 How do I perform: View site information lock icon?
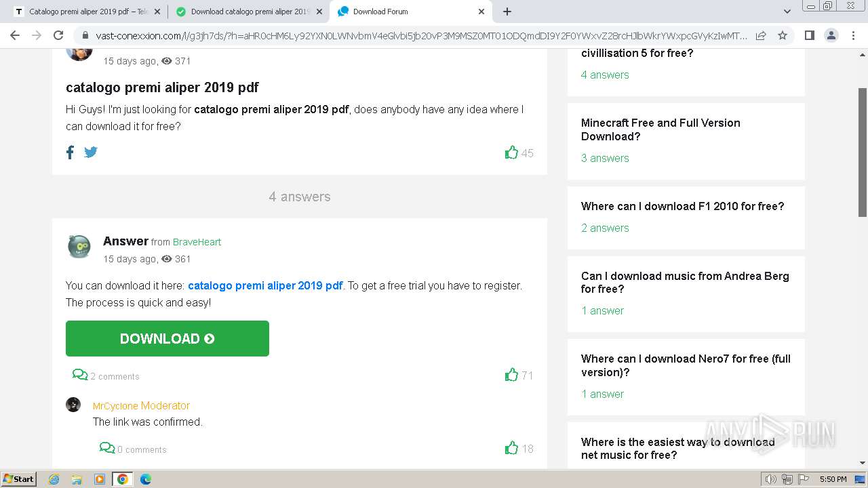tap(85, 35)
